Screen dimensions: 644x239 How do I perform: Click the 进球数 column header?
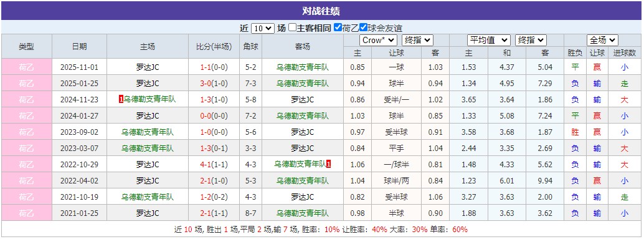click(x=624, y=52)
